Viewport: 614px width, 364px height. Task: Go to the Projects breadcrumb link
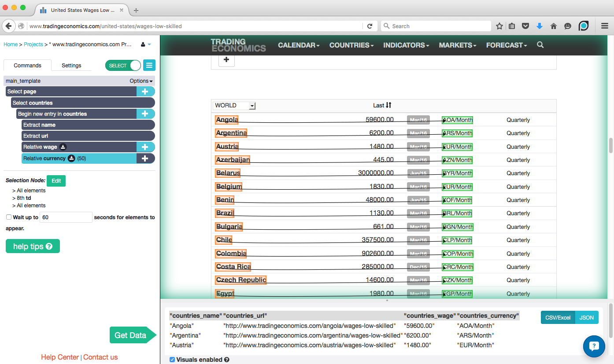coord(33,44)
